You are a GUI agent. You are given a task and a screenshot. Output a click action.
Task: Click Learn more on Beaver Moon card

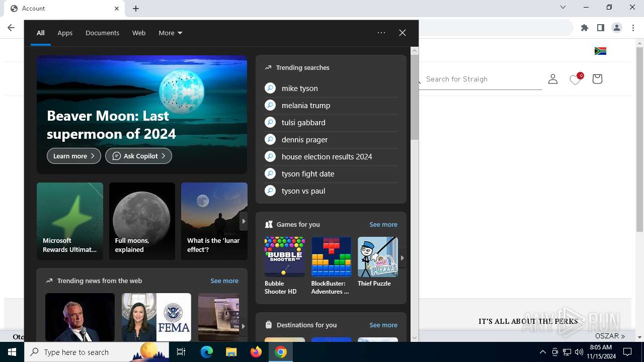[74, 156]
